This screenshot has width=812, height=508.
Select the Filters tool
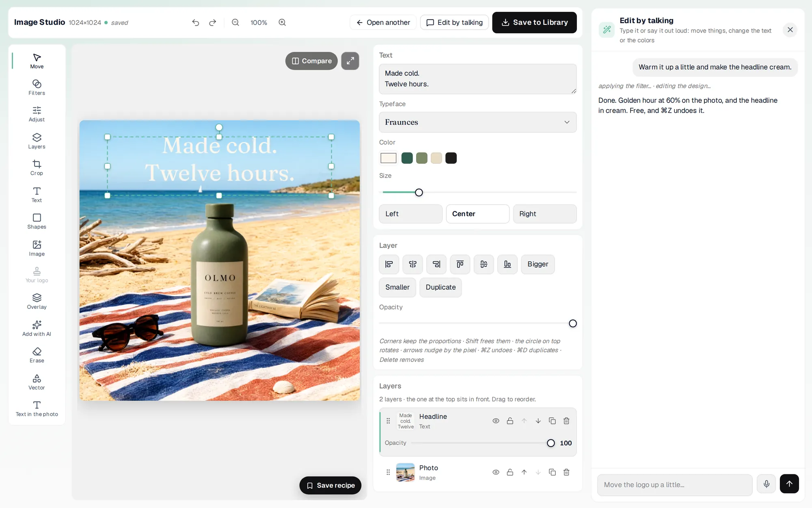click(37, 87)
